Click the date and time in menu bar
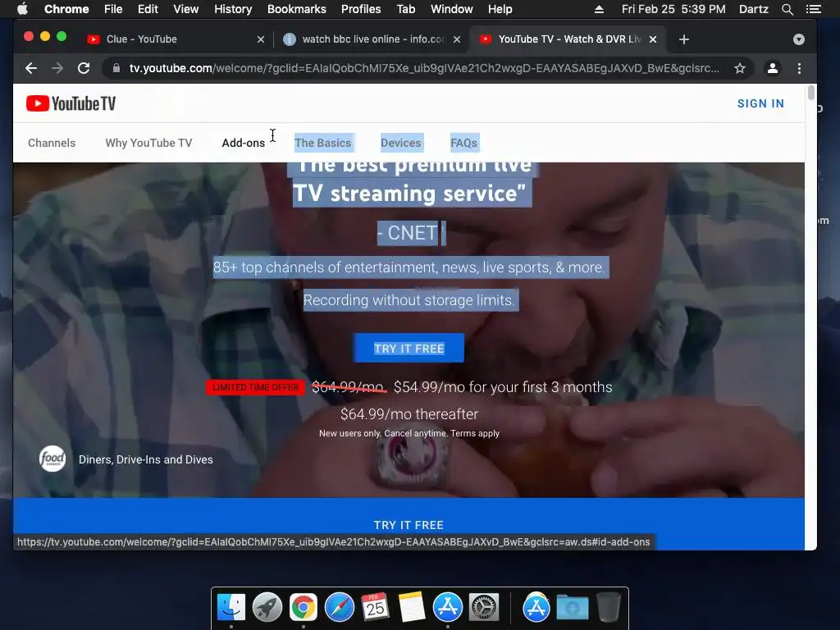The height and width of the screenshot is (630, 840). pyautogui.click(x=673, y=9)
